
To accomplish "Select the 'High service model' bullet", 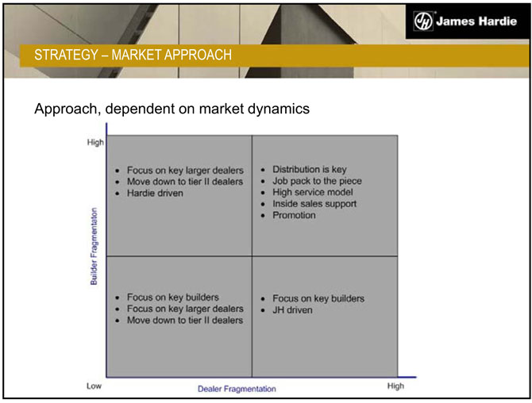I will (x=312, y=192).
